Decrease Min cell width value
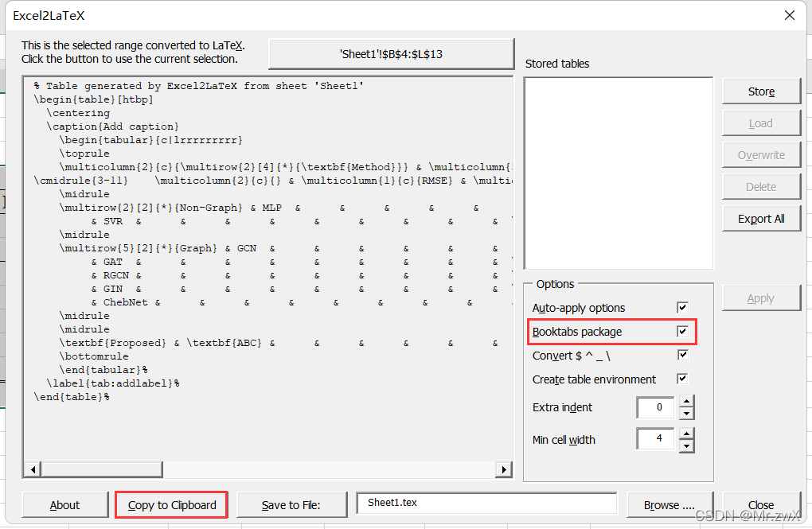 [687, 445]
